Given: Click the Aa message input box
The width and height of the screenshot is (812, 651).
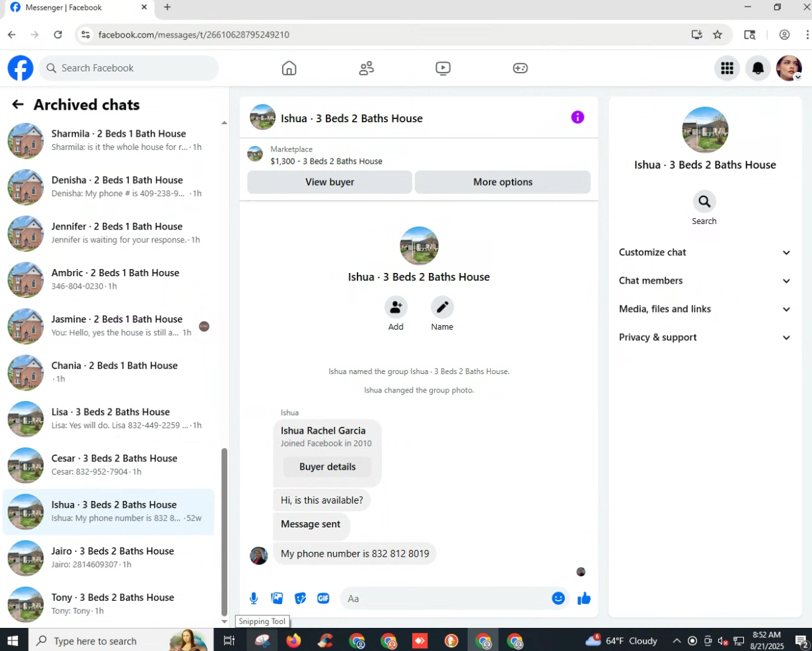Looking at the screenshot, I should tap(446, 599).
